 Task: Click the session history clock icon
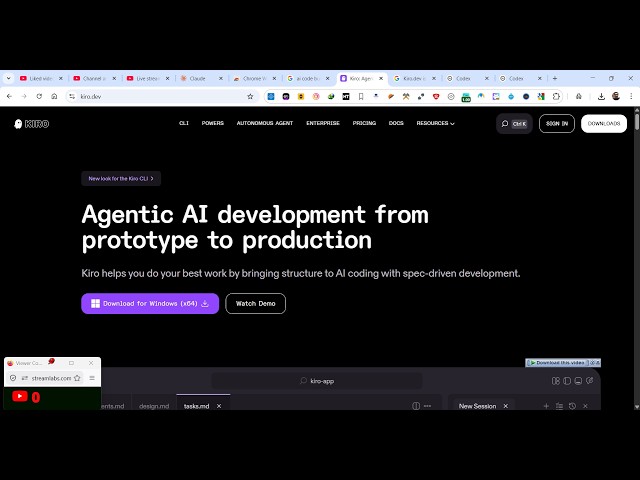pyautogui.click(x=572, y=406)
